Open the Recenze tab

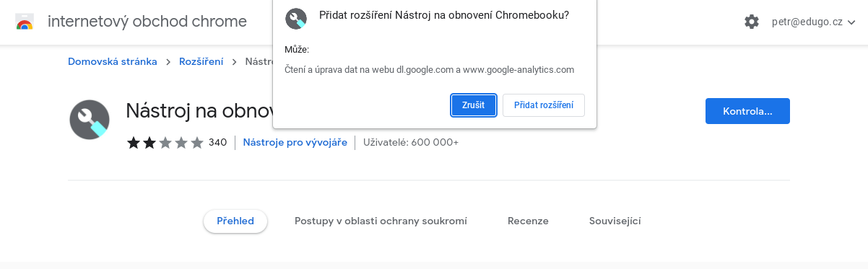(528, 221)
